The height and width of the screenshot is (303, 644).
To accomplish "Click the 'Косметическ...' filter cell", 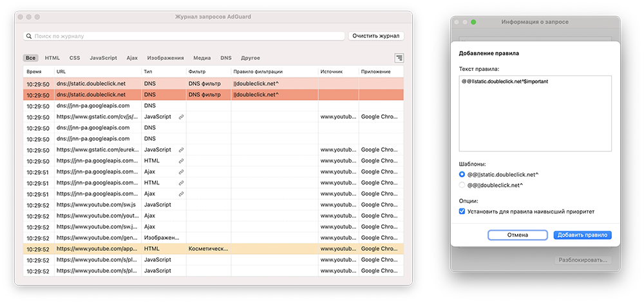I will [x=209, y=249].
